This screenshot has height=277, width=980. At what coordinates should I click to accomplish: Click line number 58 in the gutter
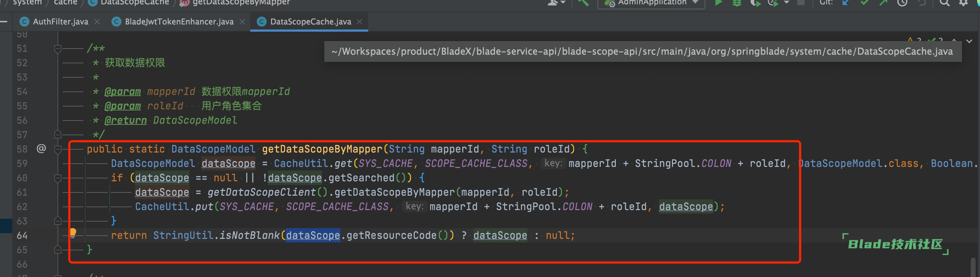tap(22, 149)
